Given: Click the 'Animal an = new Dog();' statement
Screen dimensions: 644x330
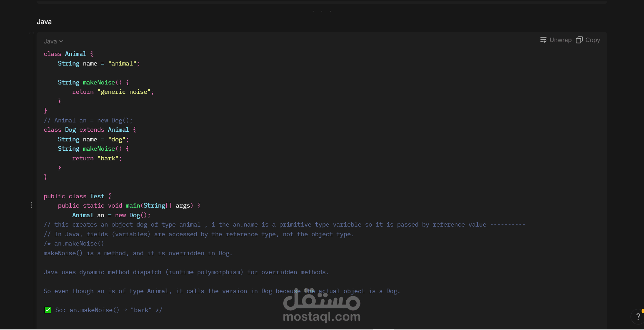Looking at the screenshot, I should 111,215.
